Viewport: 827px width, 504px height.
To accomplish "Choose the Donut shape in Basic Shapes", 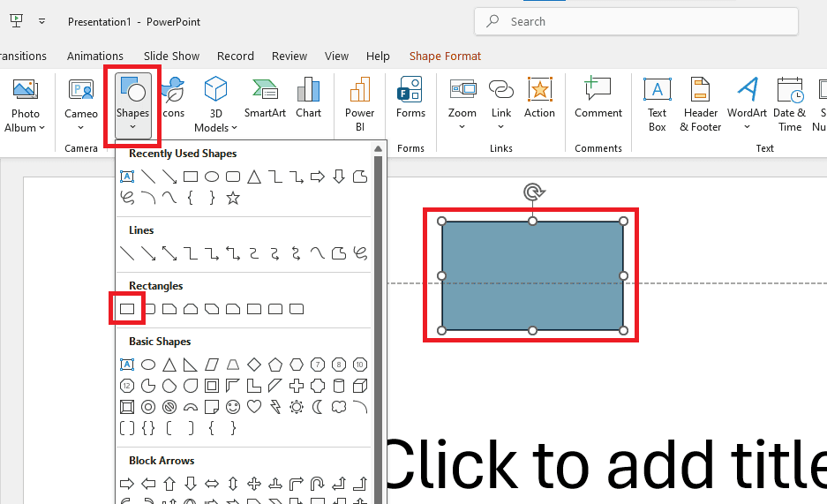I will pos(148,407).
